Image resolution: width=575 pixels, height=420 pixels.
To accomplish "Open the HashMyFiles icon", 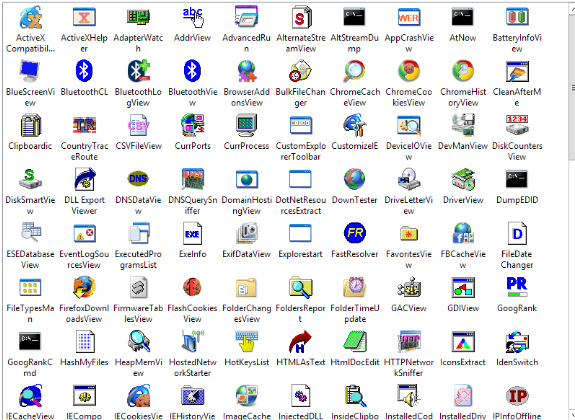I will click(84, 341).
